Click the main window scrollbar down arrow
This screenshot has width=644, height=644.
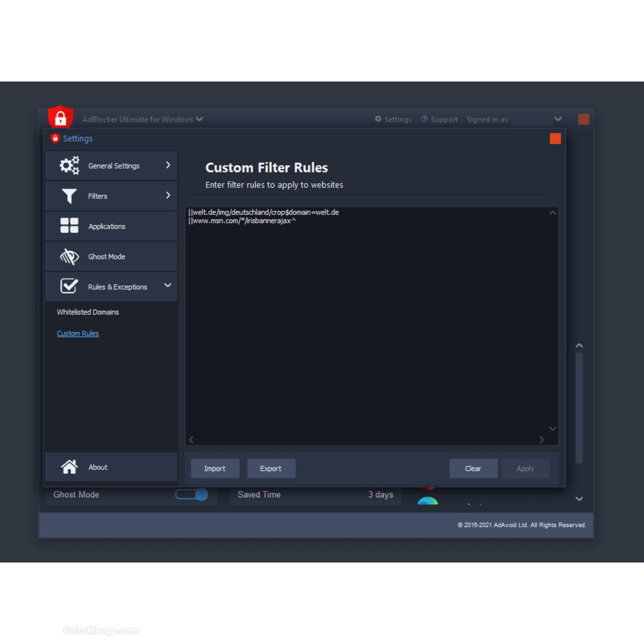579,499
